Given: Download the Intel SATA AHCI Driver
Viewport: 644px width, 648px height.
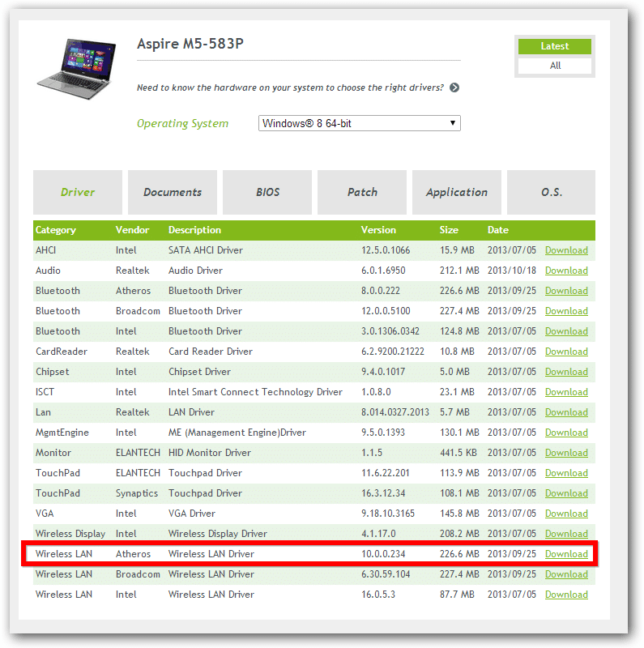Looking at the screenshot, I should [x=566, y=250].
